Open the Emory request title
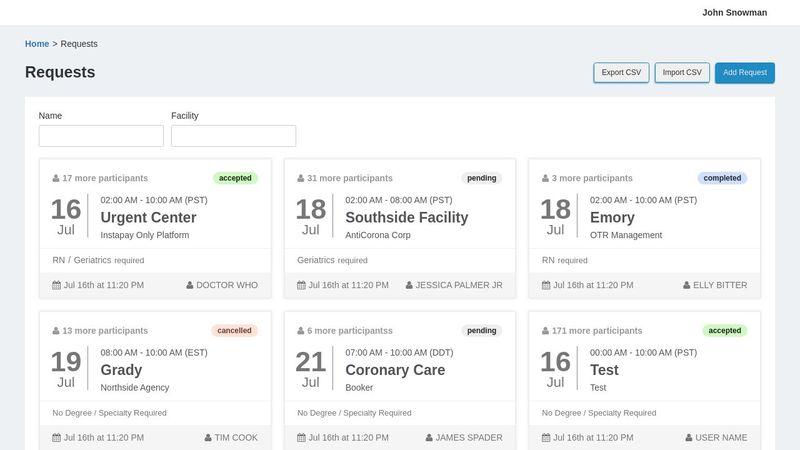 pos(612,217)
